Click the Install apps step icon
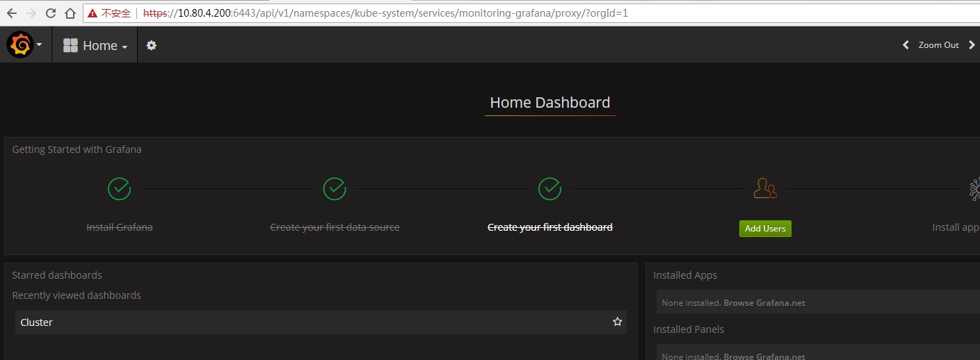Viewport: 980px width, 360px height. click(x=975, y=189)
